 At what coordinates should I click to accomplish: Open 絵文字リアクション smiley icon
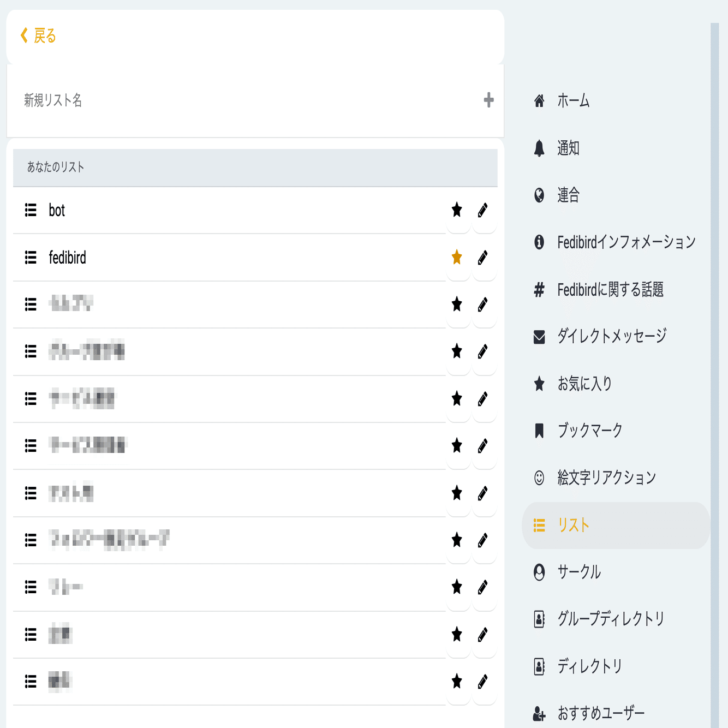coord(539,478)
